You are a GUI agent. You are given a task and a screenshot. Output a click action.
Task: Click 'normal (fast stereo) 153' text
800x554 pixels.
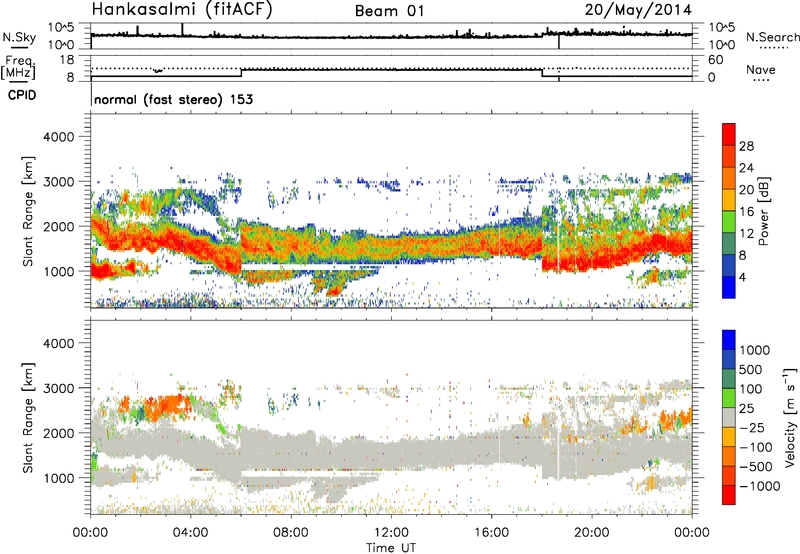pos(173,99)
